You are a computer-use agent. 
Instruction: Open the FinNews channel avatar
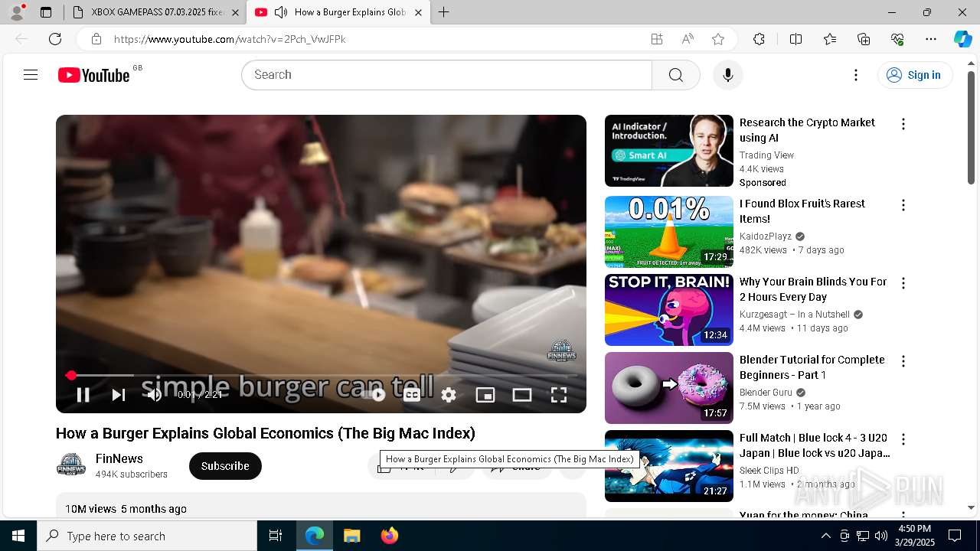pyautogui.click(x=71, y=465)
